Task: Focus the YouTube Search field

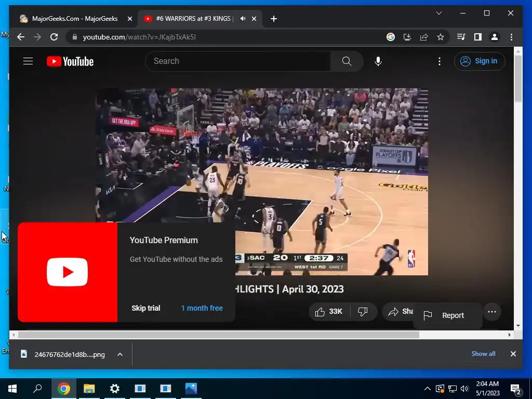Action: 238,61
